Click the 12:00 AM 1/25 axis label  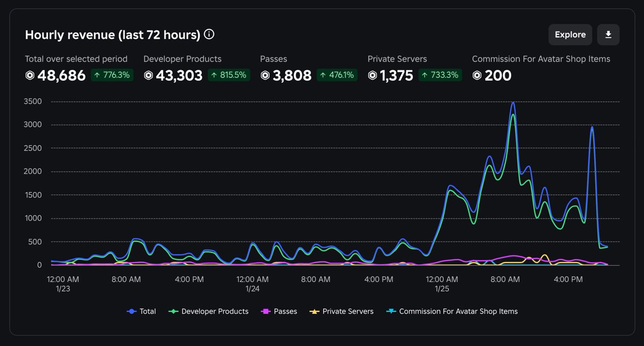tap(442, 284)
